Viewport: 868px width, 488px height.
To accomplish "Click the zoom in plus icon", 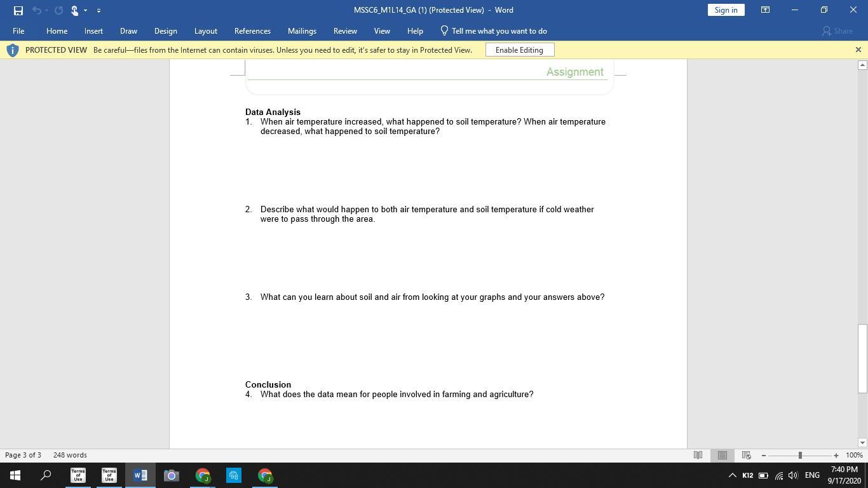I will click(x=836, y=455).
